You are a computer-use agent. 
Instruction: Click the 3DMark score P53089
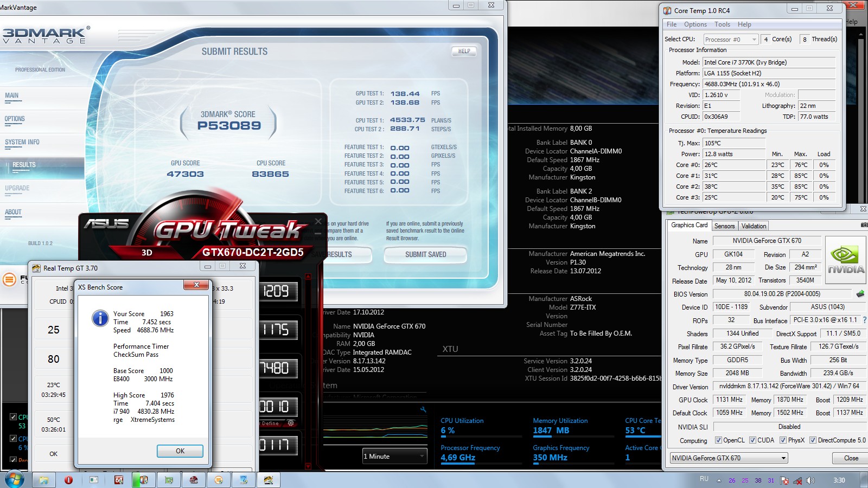229,126
